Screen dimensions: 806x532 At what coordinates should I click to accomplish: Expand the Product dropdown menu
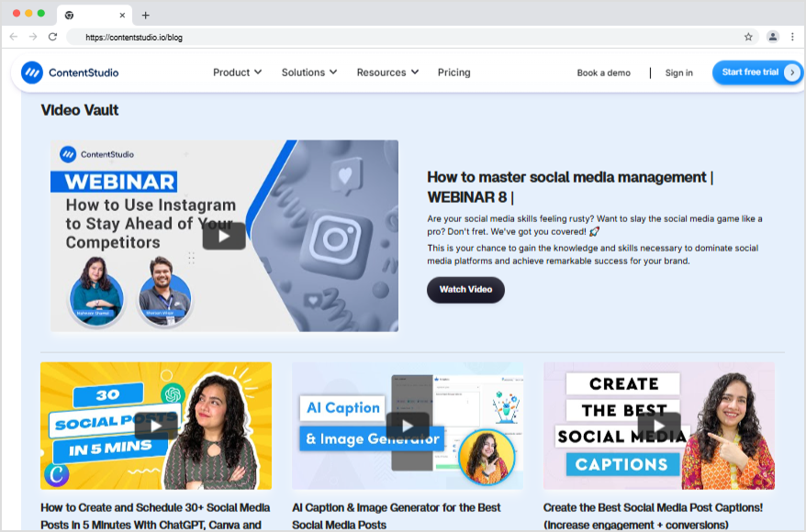point(238,72)
